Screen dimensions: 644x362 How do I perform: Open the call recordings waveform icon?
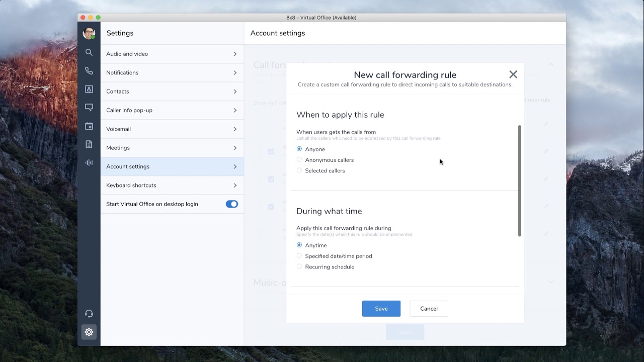pos(89,162)
